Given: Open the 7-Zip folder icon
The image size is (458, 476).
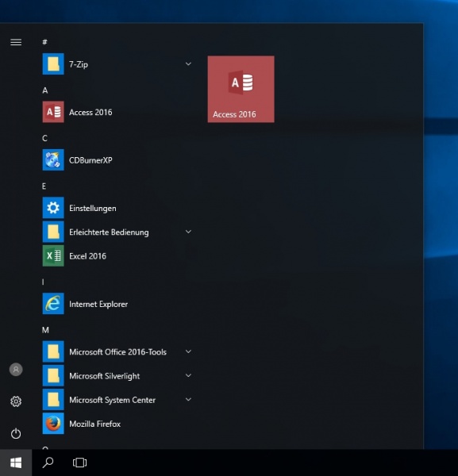Looking at the screenshot, I should [x=53, y=64].
